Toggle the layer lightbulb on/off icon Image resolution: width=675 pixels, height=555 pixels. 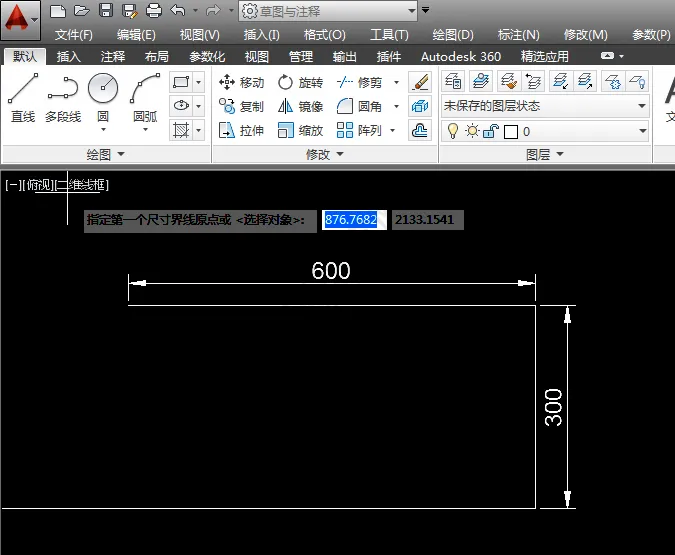452,131
